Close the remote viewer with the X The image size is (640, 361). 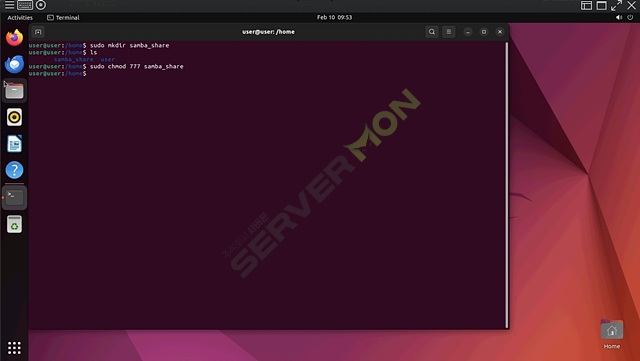[x=631, y=5]
